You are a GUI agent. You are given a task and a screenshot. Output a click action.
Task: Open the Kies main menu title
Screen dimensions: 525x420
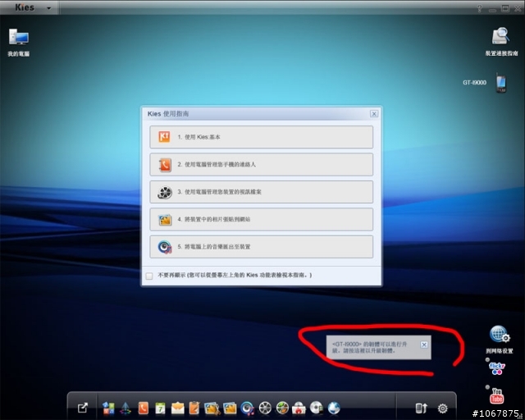point(25,7)
